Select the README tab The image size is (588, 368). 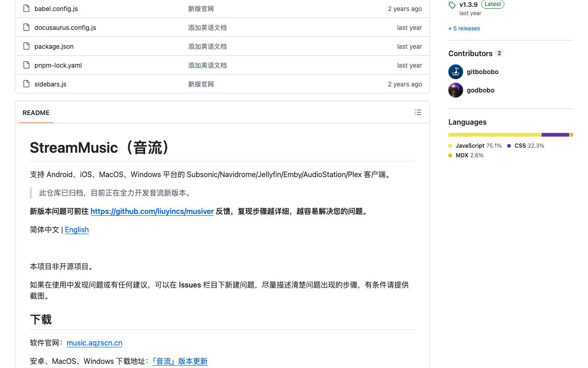click(36, 113)
